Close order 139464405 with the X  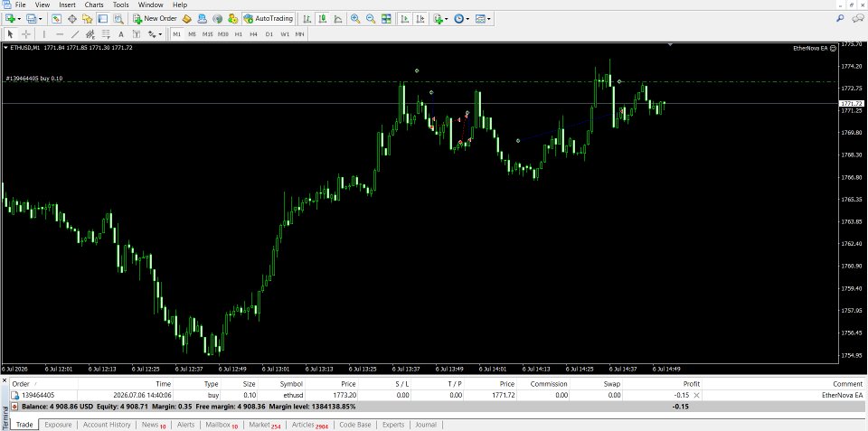click(696, 395)
